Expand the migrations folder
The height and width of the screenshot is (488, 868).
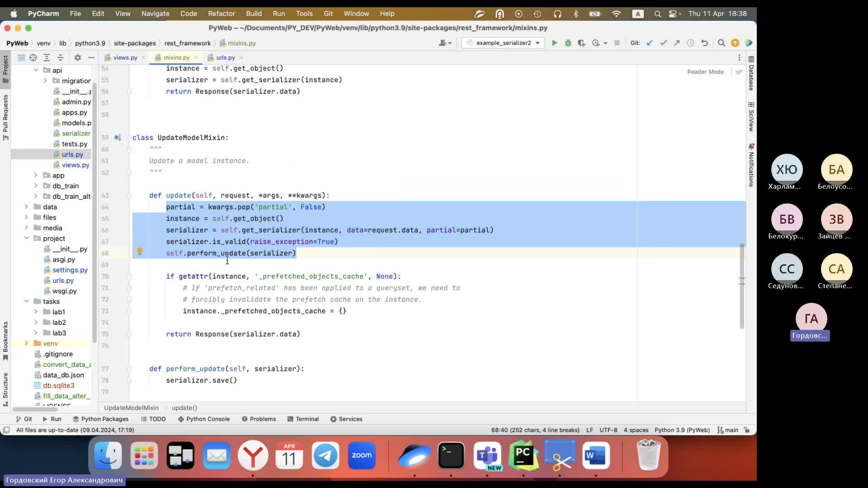[x=45, y=80]
